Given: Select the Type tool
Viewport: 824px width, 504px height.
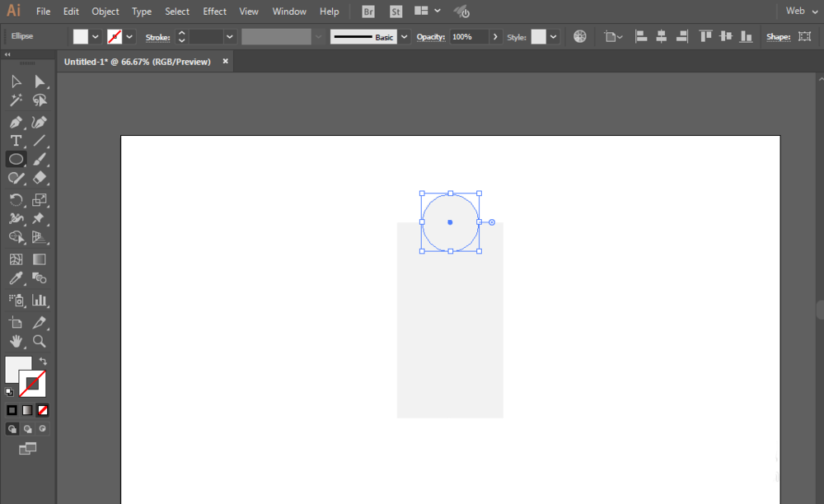Looking at the screenshot, I should [16, 141].
